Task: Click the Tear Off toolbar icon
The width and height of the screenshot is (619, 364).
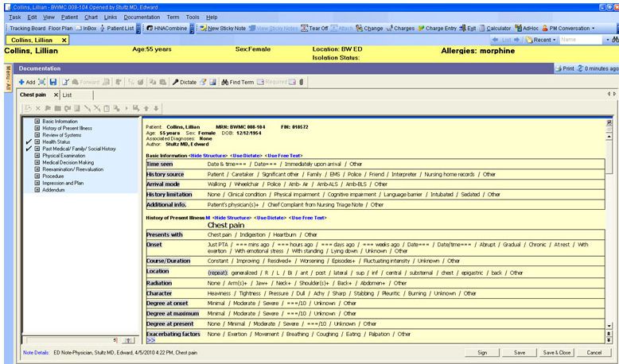Action: click(x=304, y=28)
